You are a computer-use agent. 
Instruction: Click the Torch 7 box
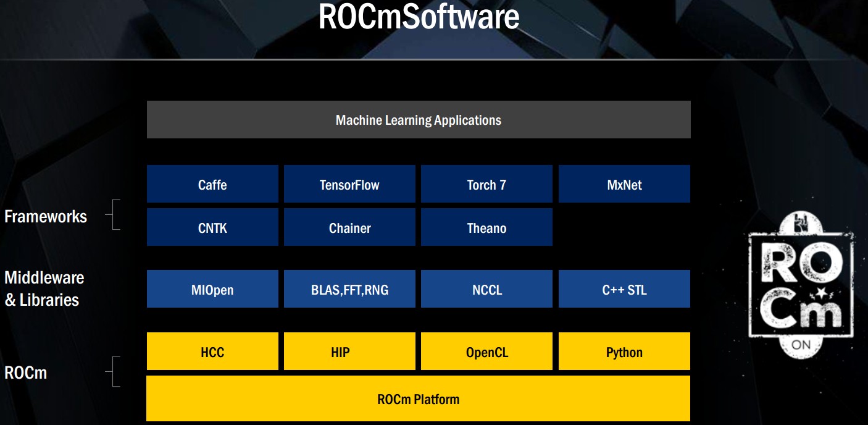coord(486,184)
